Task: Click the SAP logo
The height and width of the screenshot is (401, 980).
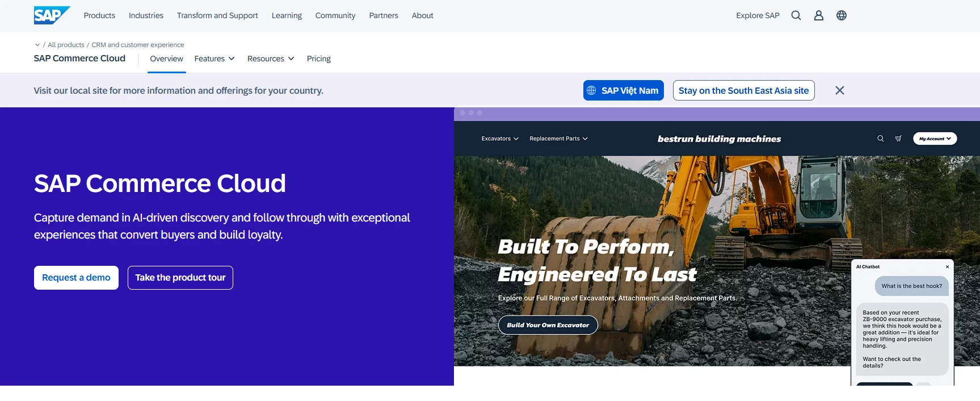Action: click(x=52, y=15)
